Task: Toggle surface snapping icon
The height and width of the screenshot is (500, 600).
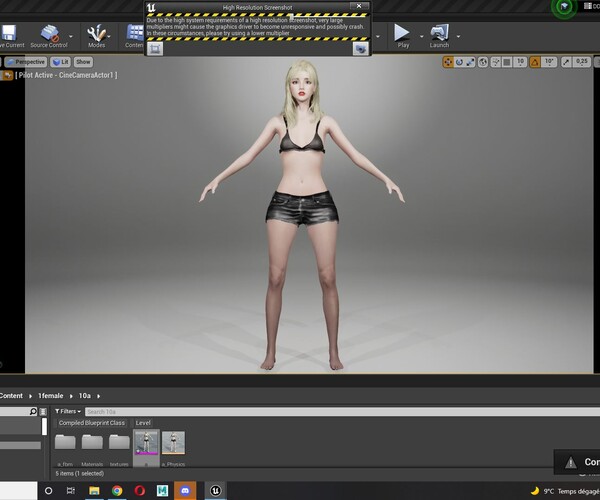Action: tap(496, 62)
